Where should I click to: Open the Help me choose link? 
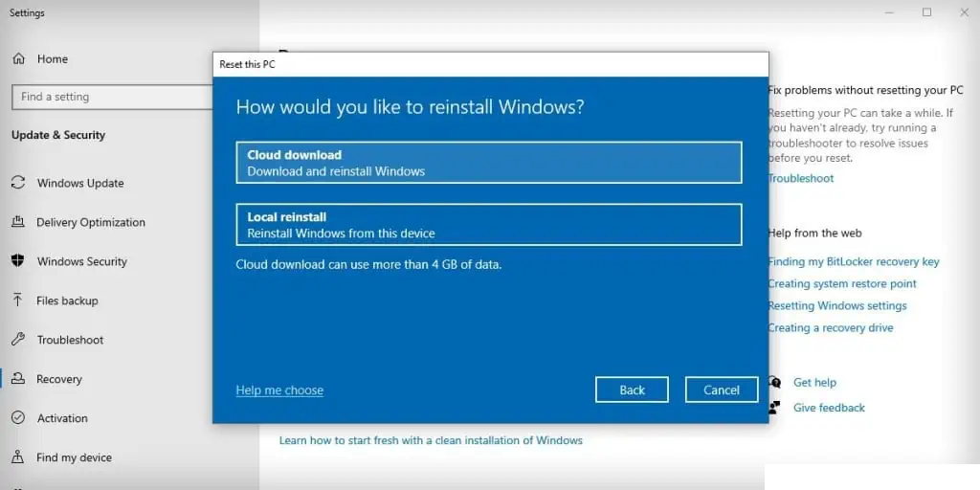(x=279, y=390)
